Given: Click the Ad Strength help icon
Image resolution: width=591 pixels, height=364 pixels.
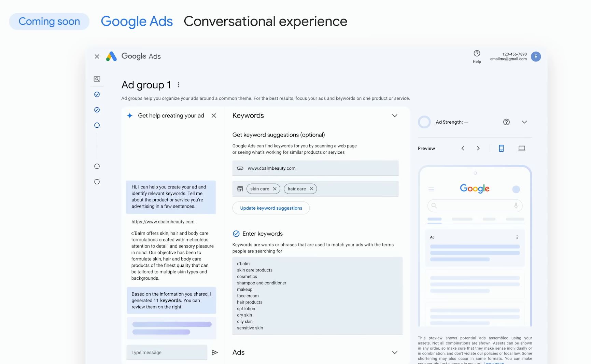Looking at the screenshot, I should [x=506, y=122].
